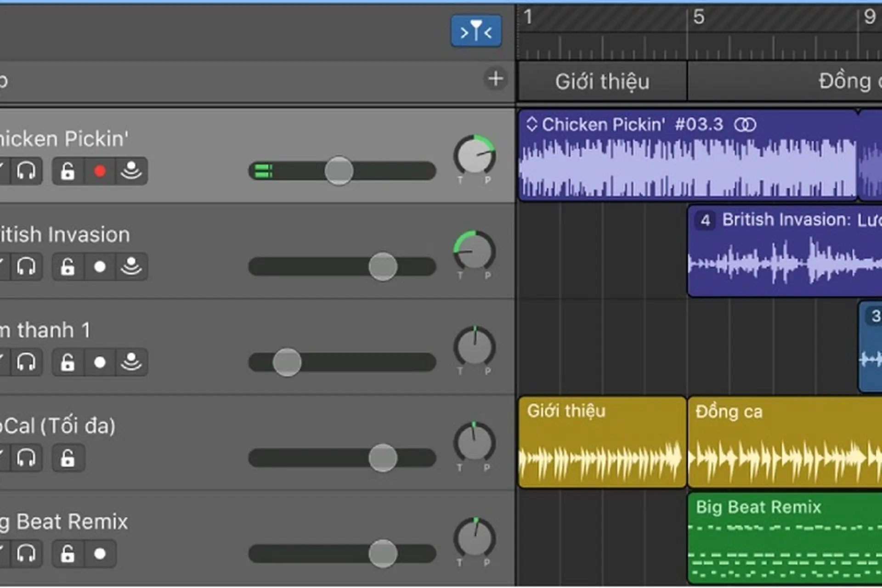Screen dimensions: 882x588
Task: Record-enable the British Invasion track
Action: click(x=99, y=266)
